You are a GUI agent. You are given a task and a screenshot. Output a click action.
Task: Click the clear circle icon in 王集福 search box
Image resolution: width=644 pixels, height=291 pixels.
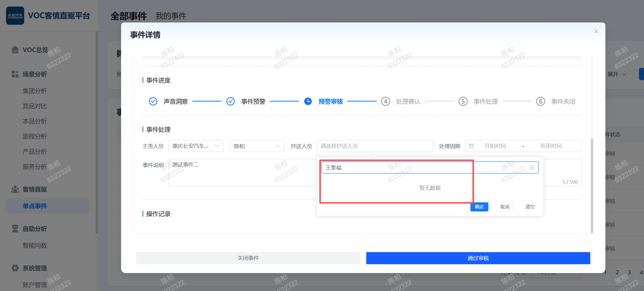tap(532, 167)
